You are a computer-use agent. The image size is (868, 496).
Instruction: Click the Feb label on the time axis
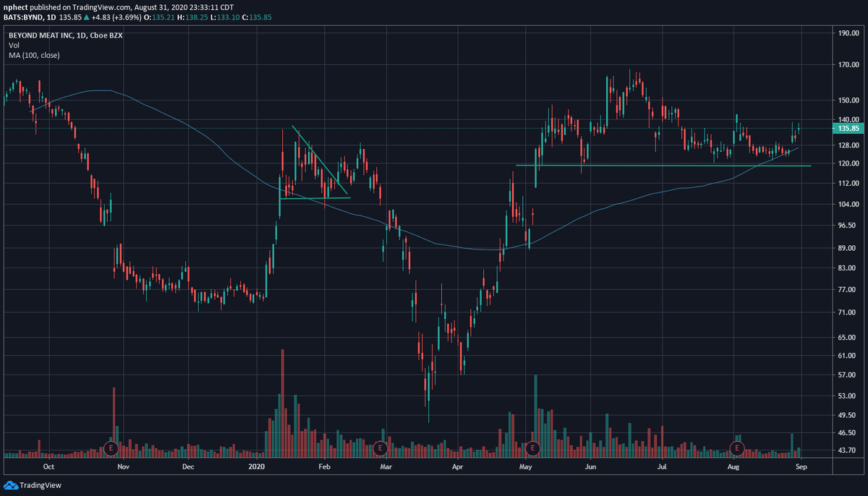coord(324,467)
